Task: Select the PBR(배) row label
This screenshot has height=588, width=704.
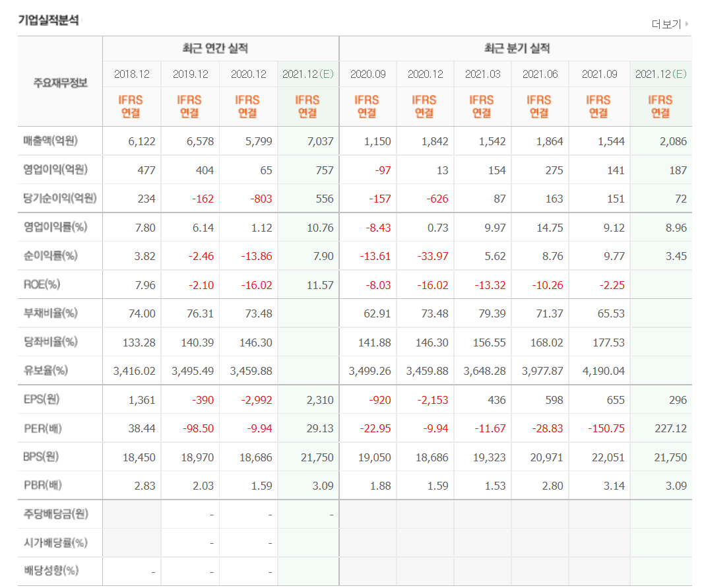Action: point(43,486)
